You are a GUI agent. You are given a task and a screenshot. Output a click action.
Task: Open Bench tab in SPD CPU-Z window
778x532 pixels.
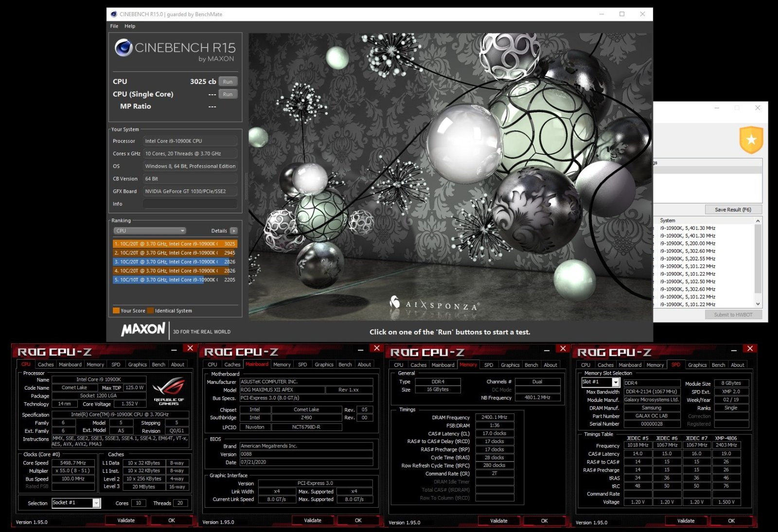pos(718,365)
